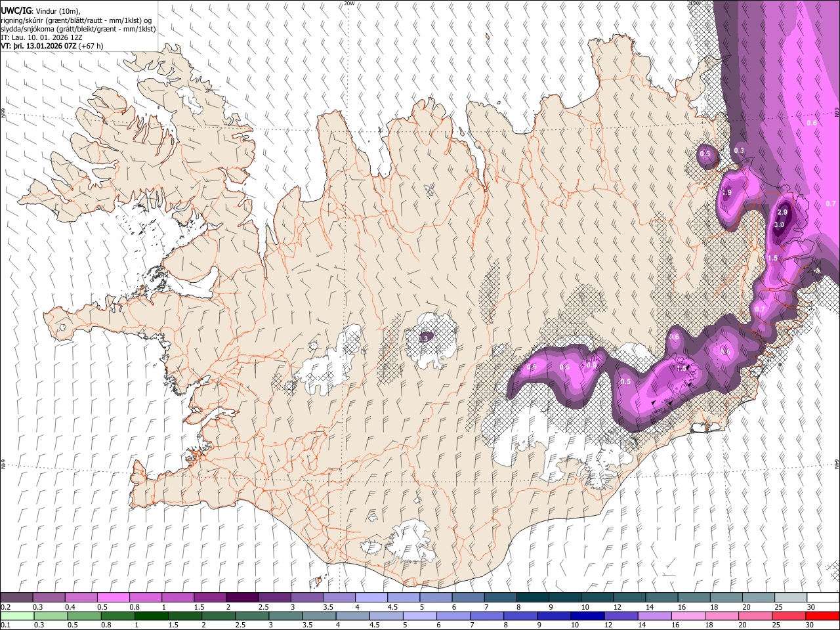Pick the darkest purple upper swatch labeled 2
The width and height of the screenshot is (840, 630).
pyautogui.click(x=242, y=597)
